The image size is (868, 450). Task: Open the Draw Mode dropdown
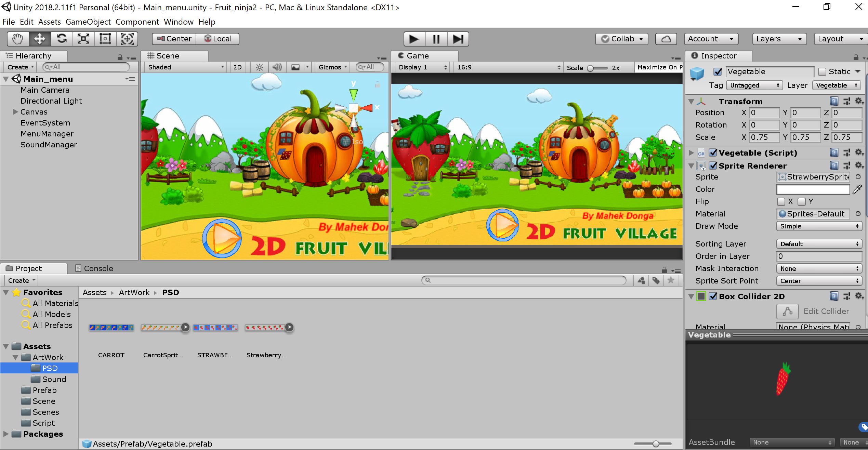[819, 226]
